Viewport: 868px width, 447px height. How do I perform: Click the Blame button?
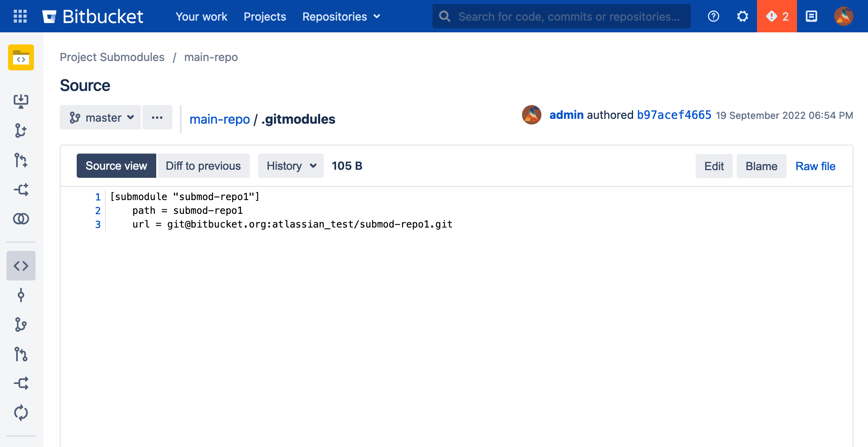point(761,166)
